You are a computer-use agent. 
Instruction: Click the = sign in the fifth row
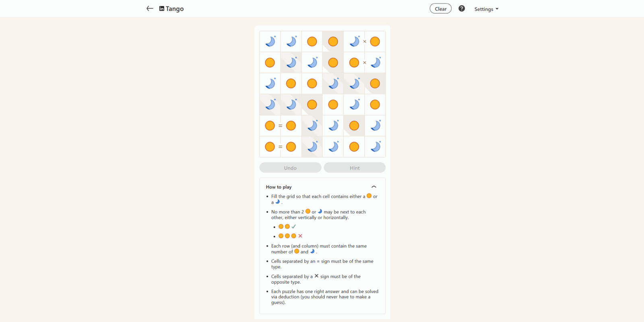coord(281,126)
